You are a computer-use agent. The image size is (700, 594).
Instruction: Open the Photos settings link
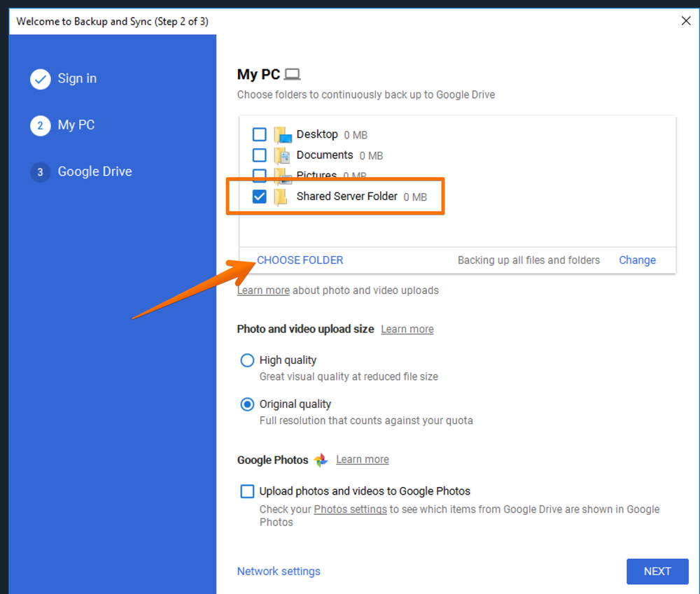tap(350, 509)
